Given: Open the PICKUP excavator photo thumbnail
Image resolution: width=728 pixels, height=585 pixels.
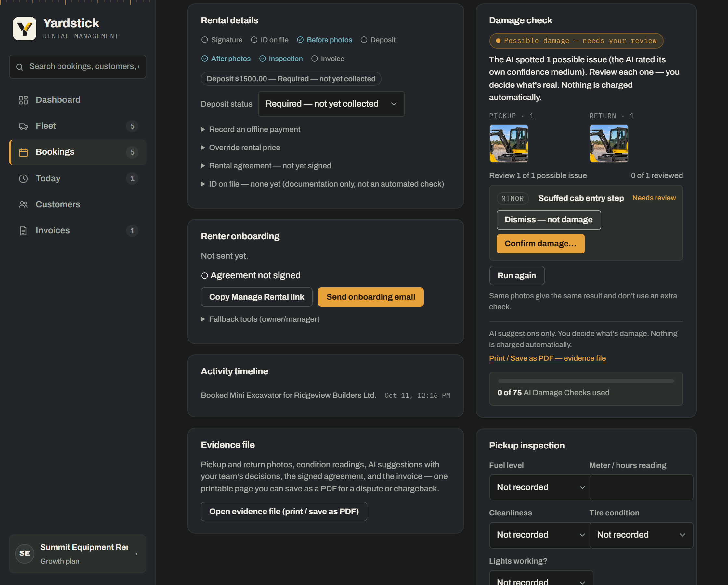Looking at the screenshot, I should (x=509, y=144).
